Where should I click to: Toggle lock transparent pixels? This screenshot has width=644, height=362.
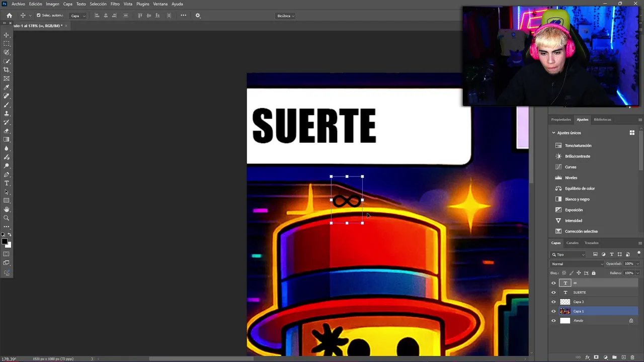tap(563, 273)
